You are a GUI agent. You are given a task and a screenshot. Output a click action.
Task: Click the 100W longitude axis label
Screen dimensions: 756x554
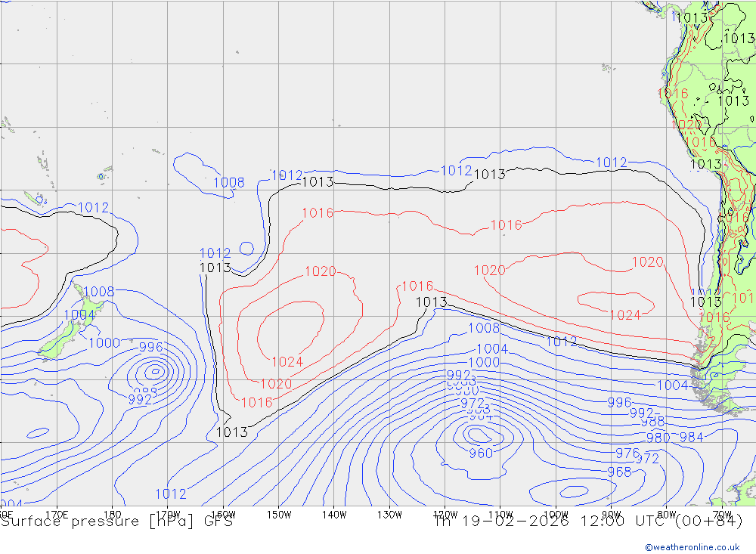click(556, 514)
